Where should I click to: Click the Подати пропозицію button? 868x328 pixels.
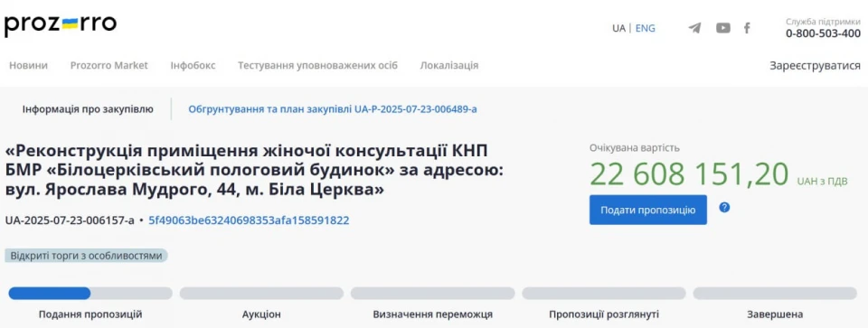pos(647,210)
